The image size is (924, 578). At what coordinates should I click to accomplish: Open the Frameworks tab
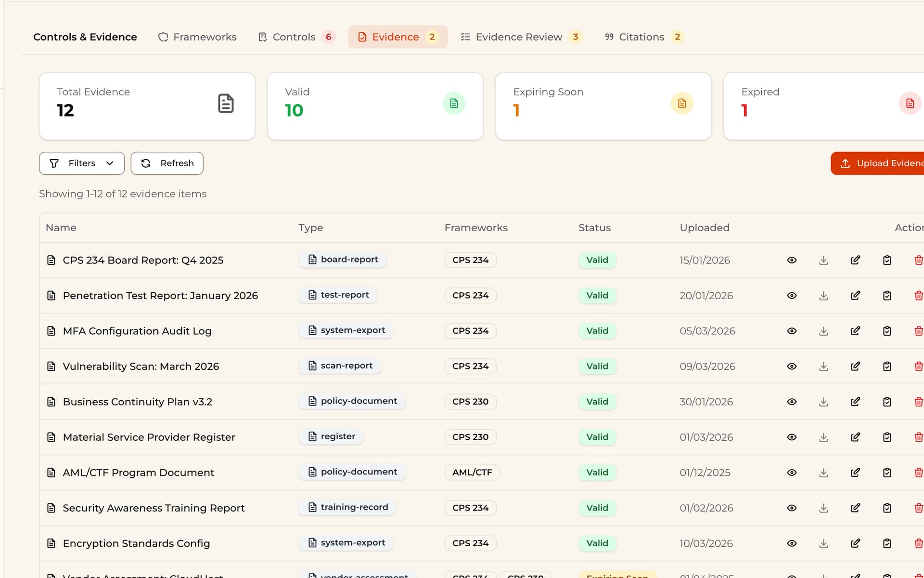(x=197, y=37)
